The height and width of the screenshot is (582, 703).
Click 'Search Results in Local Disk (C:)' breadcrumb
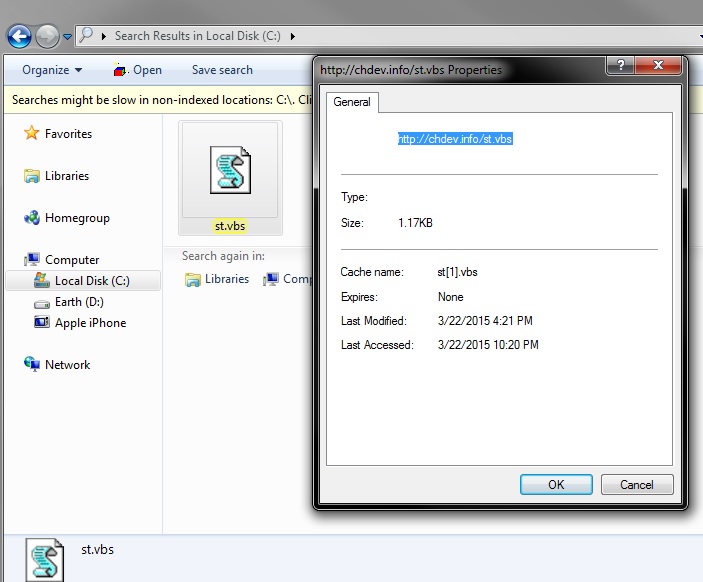198,36
